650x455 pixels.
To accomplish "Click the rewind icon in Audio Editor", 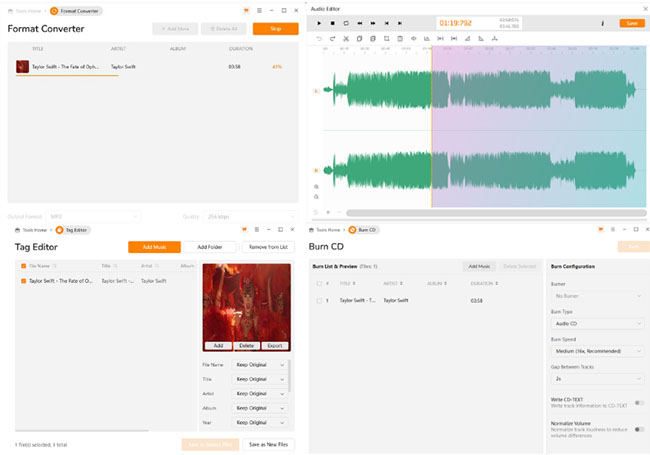I will coord(360,23).
